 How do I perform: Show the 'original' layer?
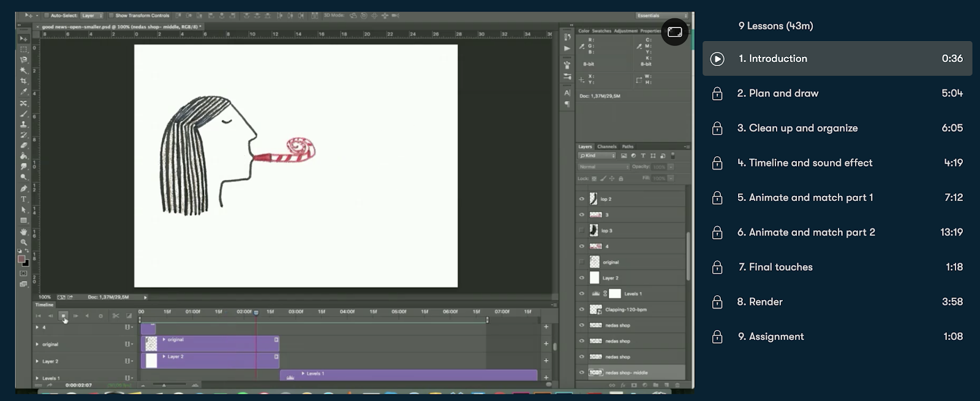[582, 262]
